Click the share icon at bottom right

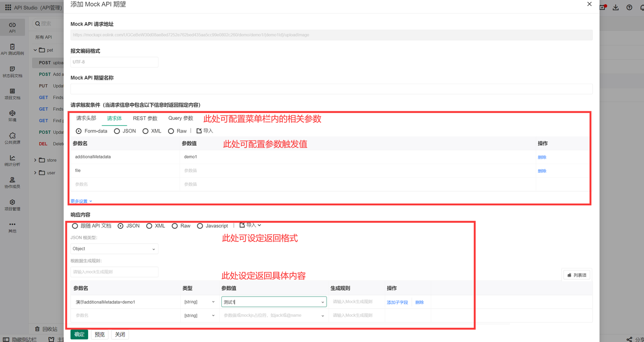click(629, 339)
